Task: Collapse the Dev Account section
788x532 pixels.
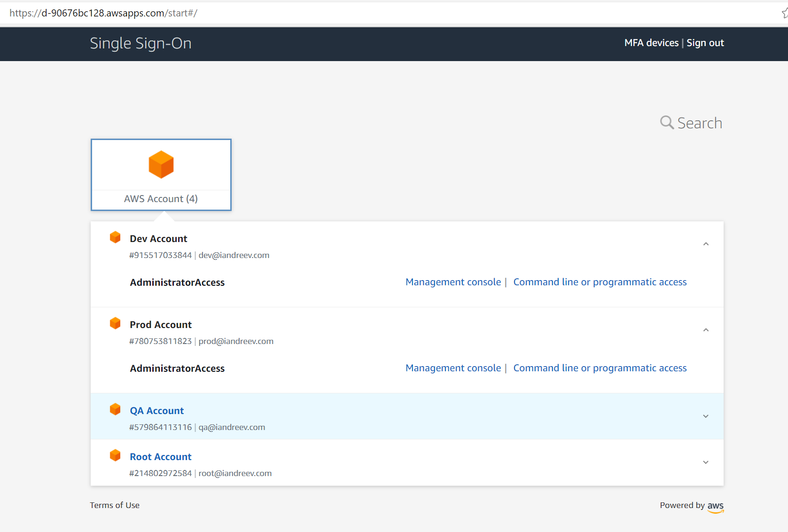Action: 706,244
